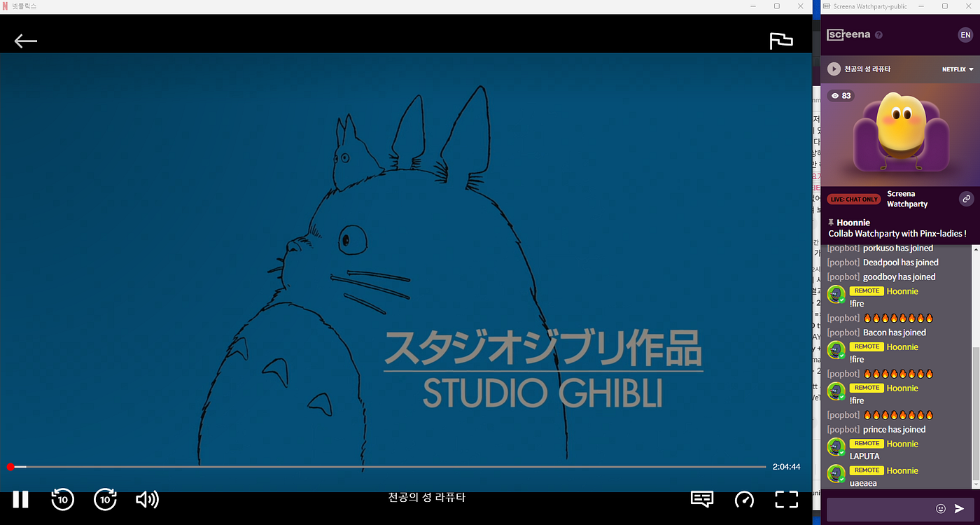Click Hoonnie's avatar next to LAPUTA message

tap(836, 447)
